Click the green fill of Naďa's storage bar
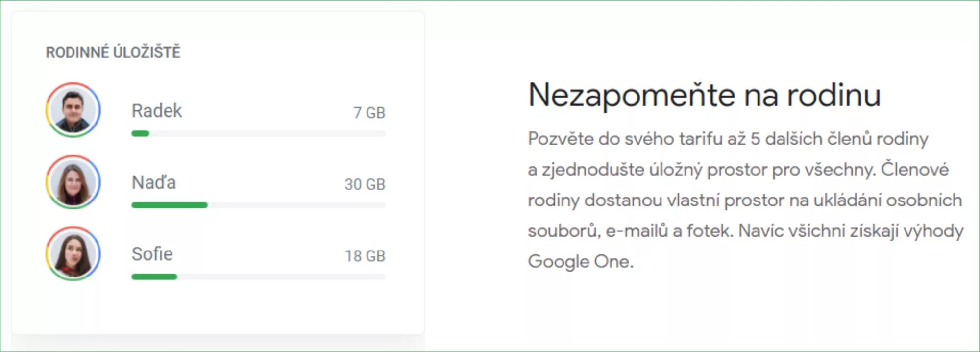980x352 pixels. pyautogui.click(x=170, y=205)
